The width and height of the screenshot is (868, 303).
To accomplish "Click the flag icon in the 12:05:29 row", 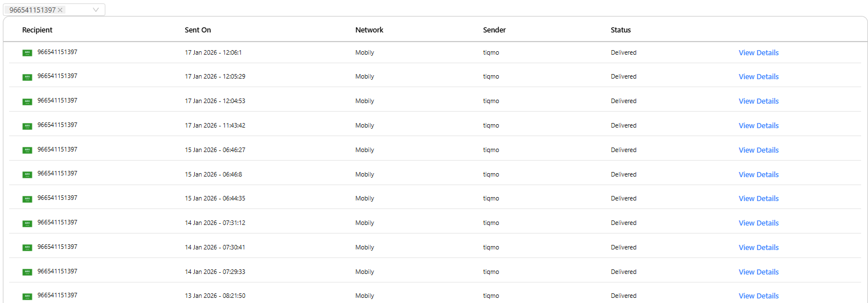I will point(27,77).
